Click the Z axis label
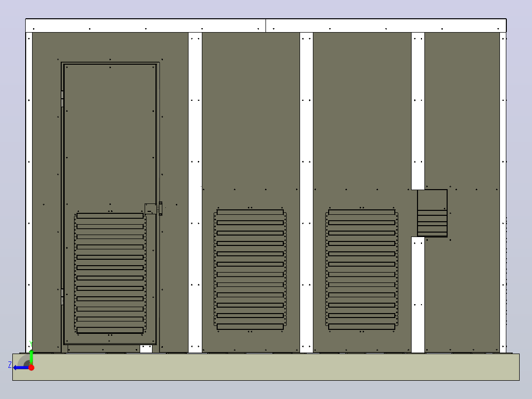532x399 pixels. 10,365
